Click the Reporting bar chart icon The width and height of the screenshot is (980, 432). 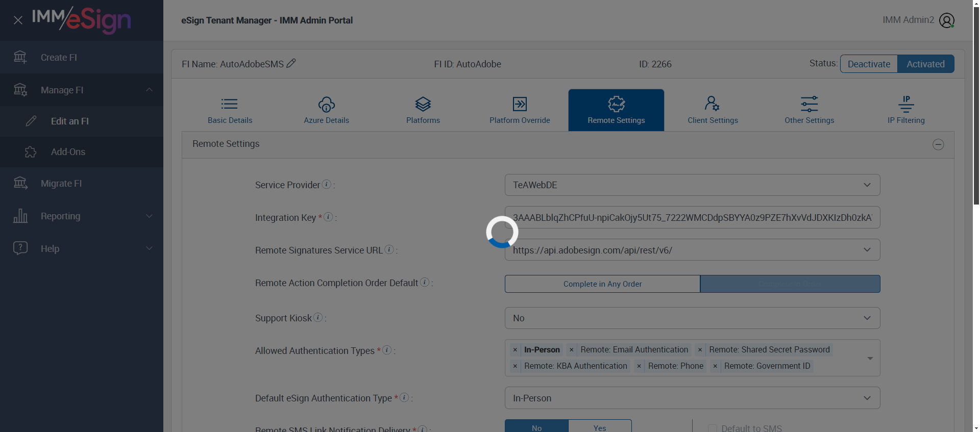pyautogui.click(x=20, y=216)
